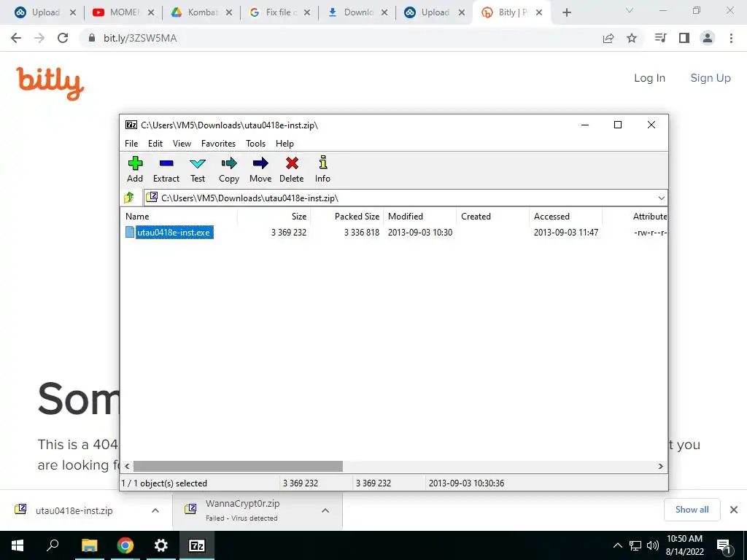
Task: Expand options for utau0418e-inst.zip download
Action: (x=155, y=510)
